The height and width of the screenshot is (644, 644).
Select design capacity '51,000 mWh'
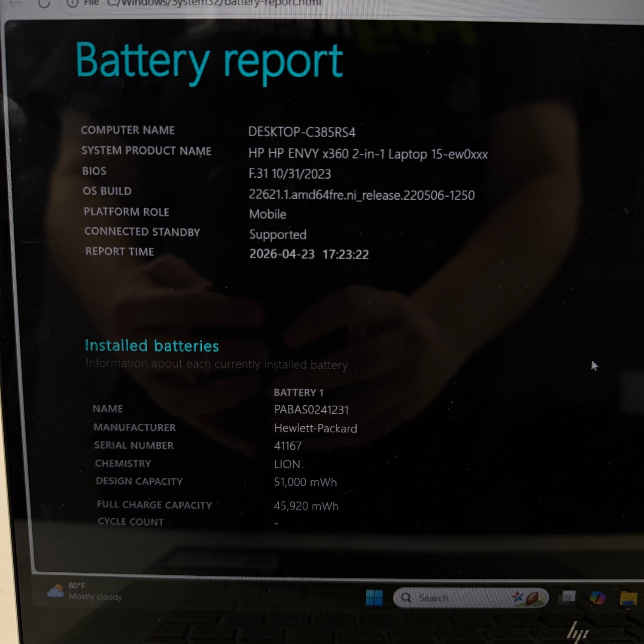305,482
